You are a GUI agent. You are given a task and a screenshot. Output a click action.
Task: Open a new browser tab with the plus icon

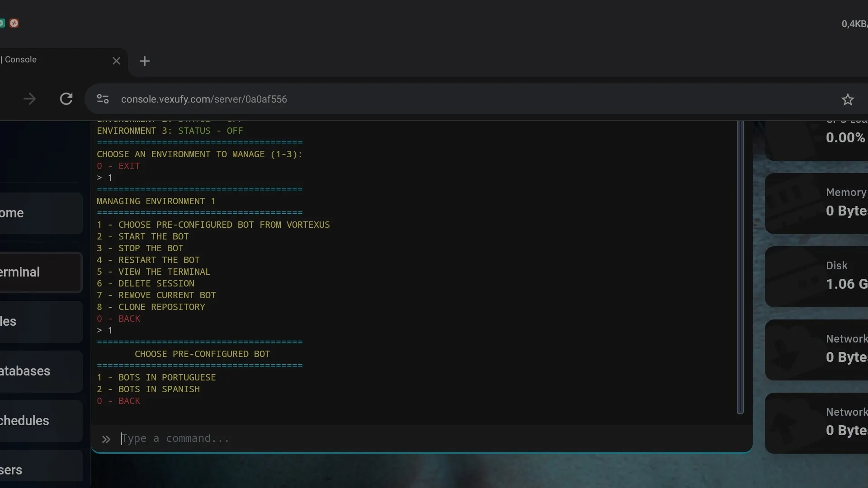click(x=145, y=61)
